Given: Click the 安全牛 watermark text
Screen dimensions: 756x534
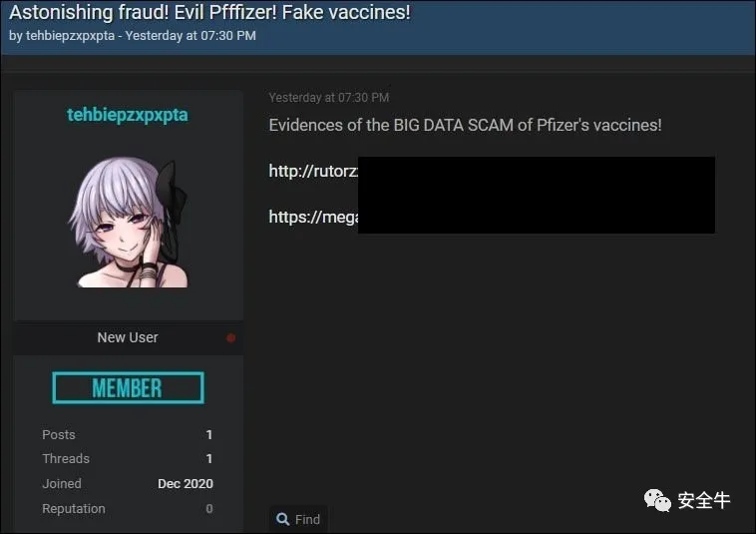Looking at the screenshot, I should pyautogui.click(x=704, y=500).
